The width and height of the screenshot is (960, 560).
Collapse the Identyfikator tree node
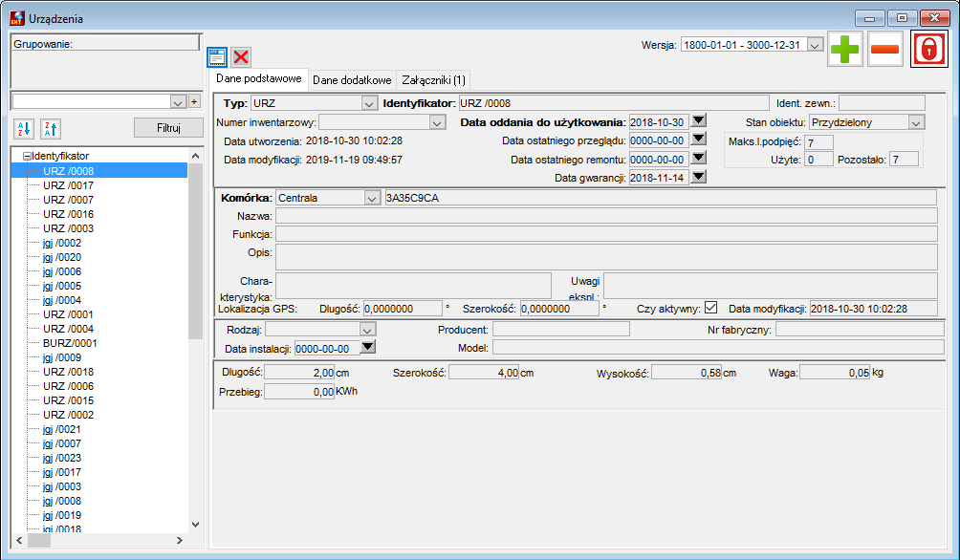(x=27, y=157)
